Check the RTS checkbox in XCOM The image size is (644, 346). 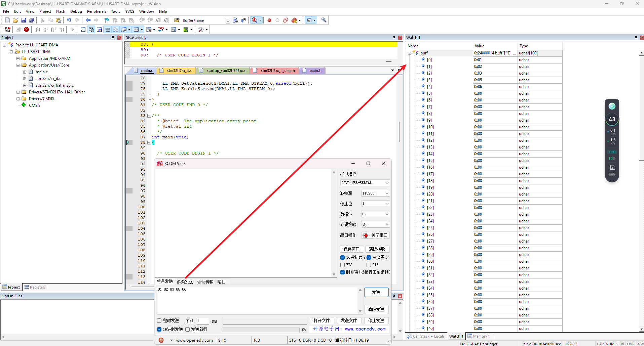pos(342,265)
